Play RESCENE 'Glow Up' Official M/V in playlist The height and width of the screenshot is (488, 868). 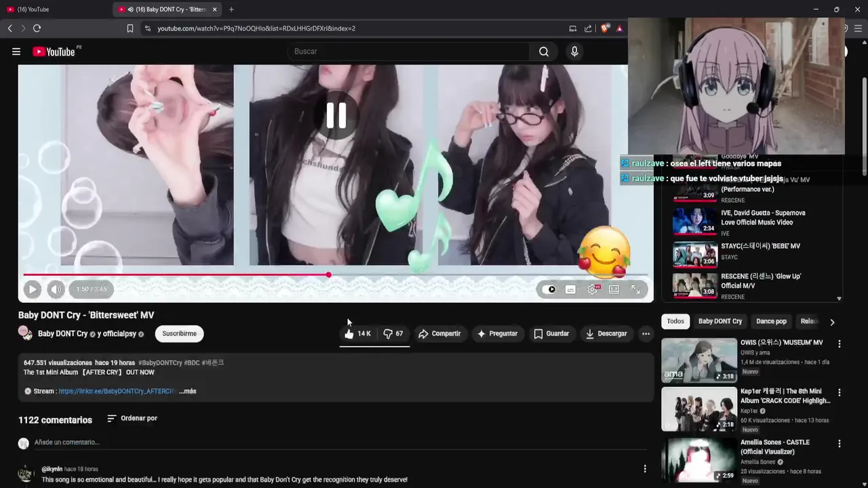click(751, 286)
